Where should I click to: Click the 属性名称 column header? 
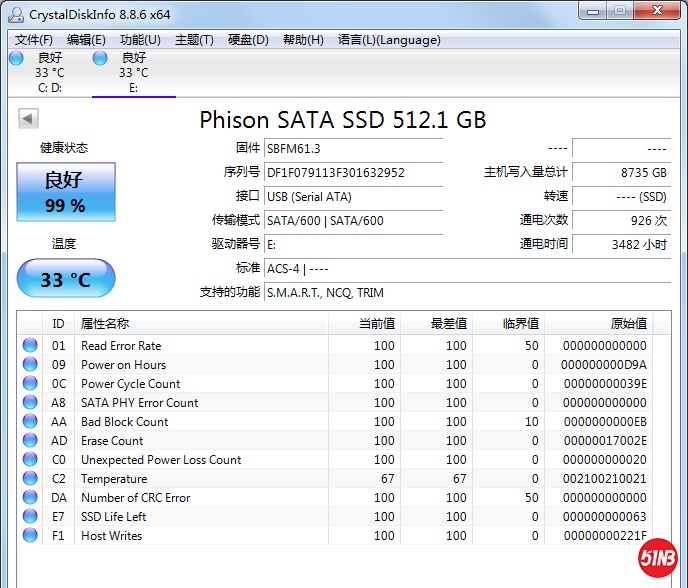(105, 323)
